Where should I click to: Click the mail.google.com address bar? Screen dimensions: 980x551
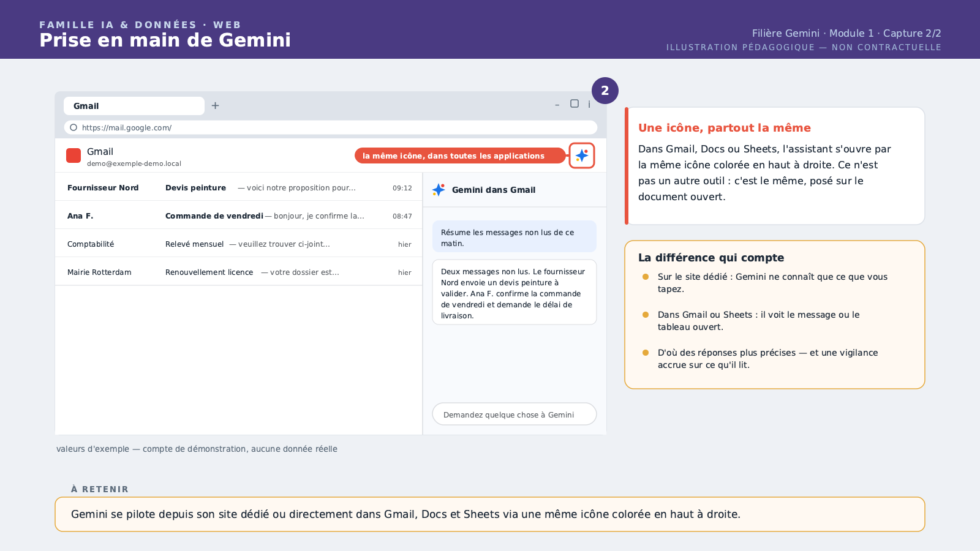pyautogui.click(x=331, y=127)
